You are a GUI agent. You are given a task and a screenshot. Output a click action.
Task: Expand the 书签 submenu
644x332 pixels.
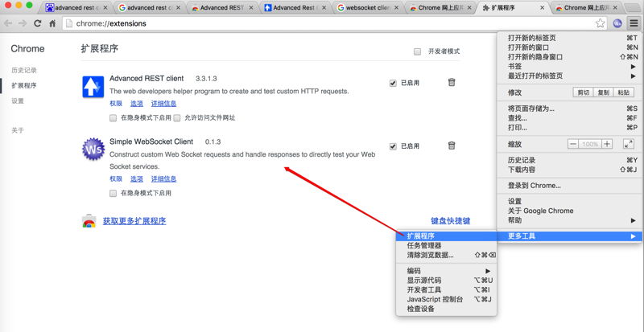tap(569, 67)
